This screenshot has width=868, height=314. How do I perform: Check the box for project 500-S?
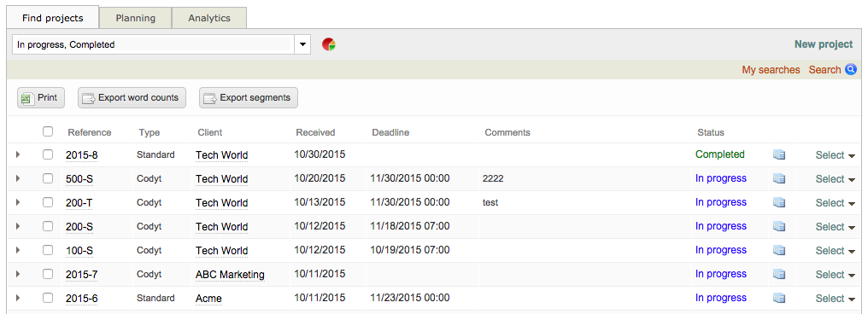[x=48, y=178]
